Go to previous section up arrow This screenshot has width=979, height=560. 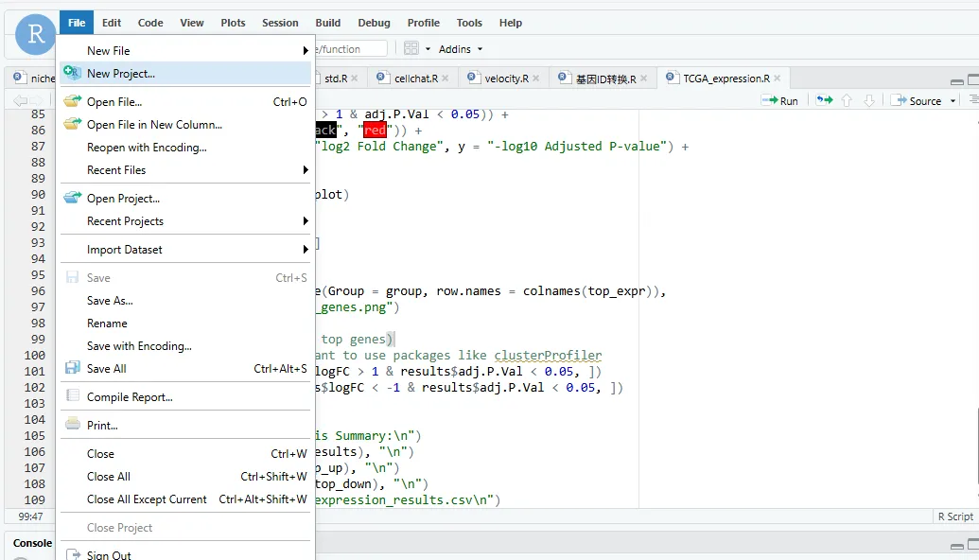pyautogui.click(x=847, y=100)
